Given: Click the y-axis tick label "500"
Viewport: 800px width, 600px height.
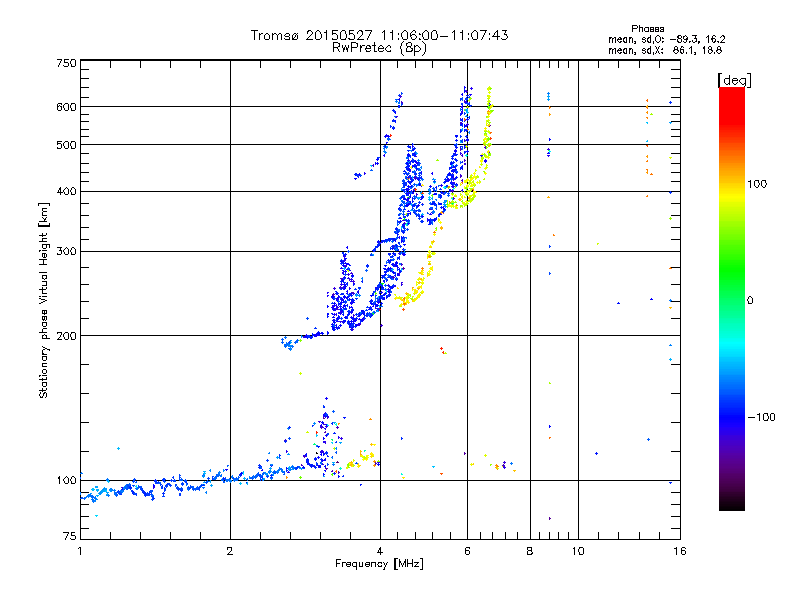Looking at the screenshot, I should (x=66, y=145).
